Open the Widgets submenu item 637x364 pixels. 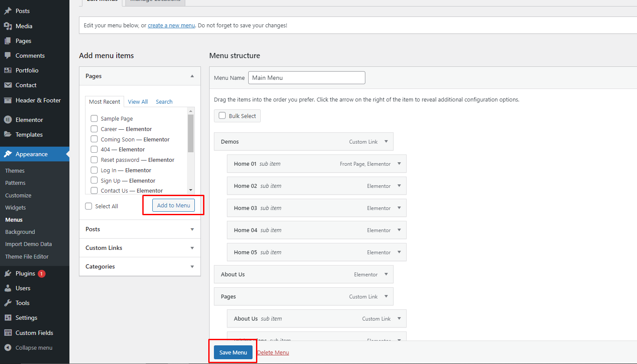[x=16, y=207]
